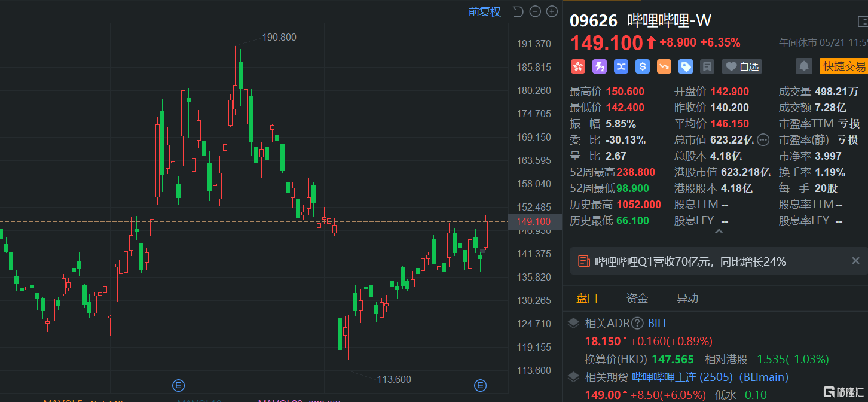Open the gray notes icon
The height and width of the screenshot is (402, 868).
click(707, 66)
